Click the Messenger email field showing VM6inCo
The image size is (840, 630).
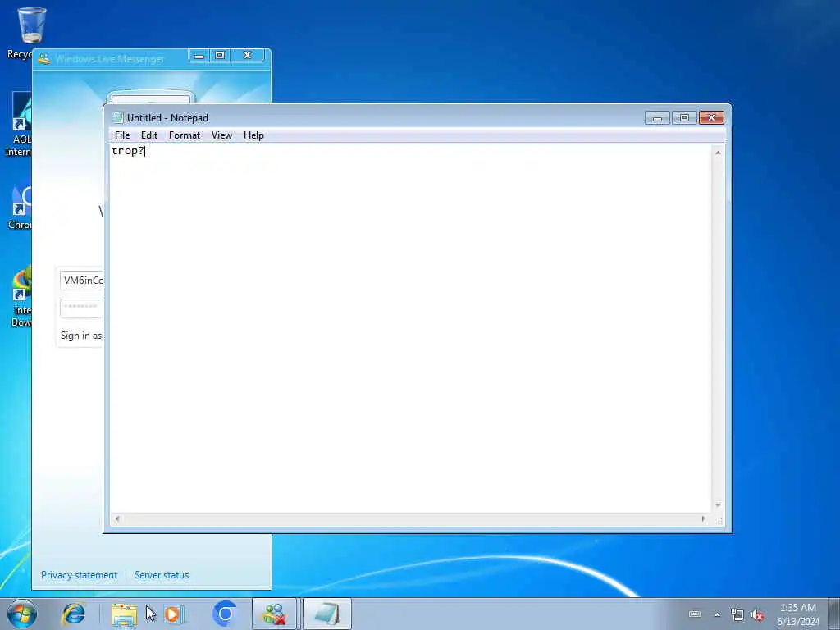(81, 281)
